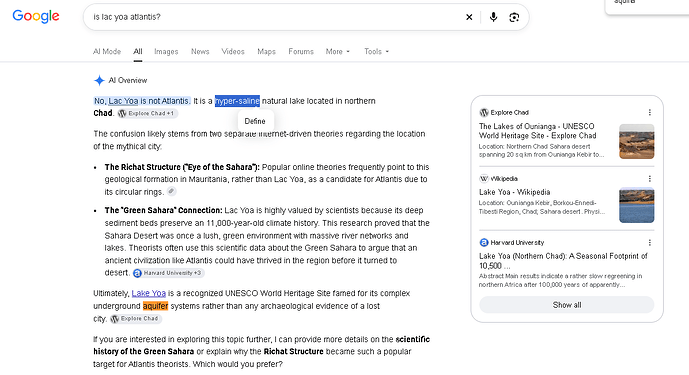Click the Explore Chad desert thumbnail
Screen dimensions: 689x375
(637, 141)
